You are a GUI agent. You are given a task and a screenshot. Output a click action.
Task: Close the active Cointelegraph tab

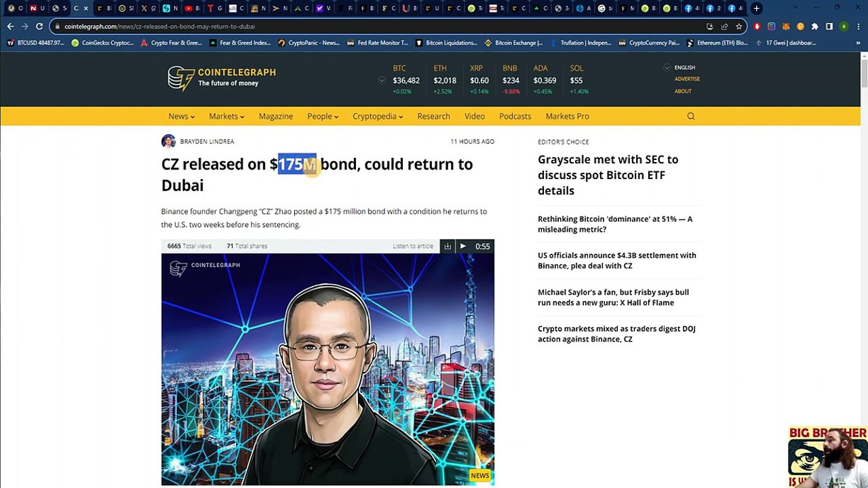point(85,8)
